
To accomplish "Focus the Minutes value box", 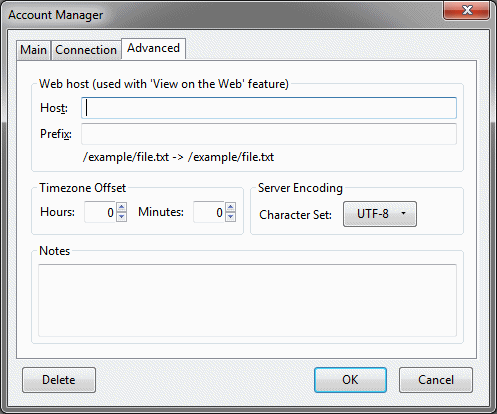I will (209, 212).
